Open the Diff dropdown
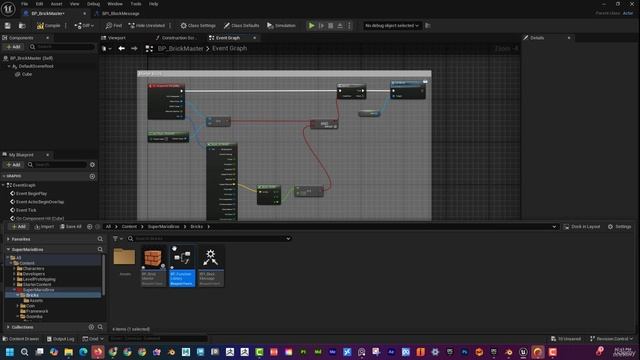The height and width of the screenshot is (360, 640). pos(84,26)
